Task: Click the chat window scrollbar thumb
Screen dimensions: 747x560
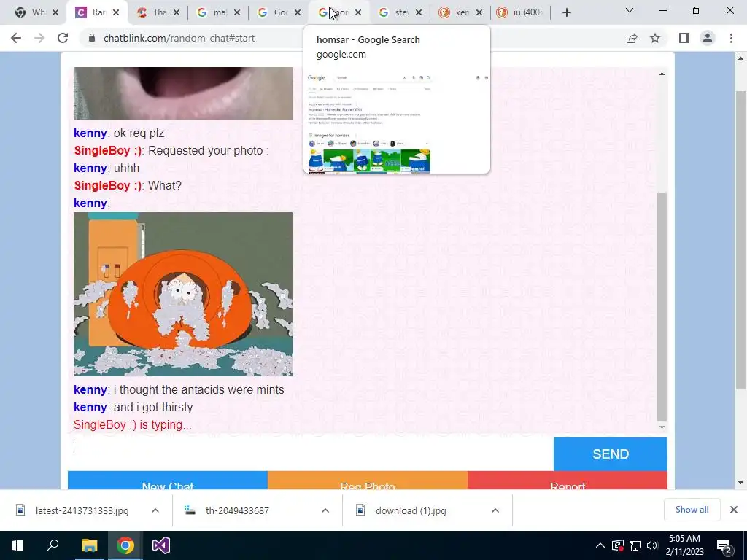Action: pos(662,307)
